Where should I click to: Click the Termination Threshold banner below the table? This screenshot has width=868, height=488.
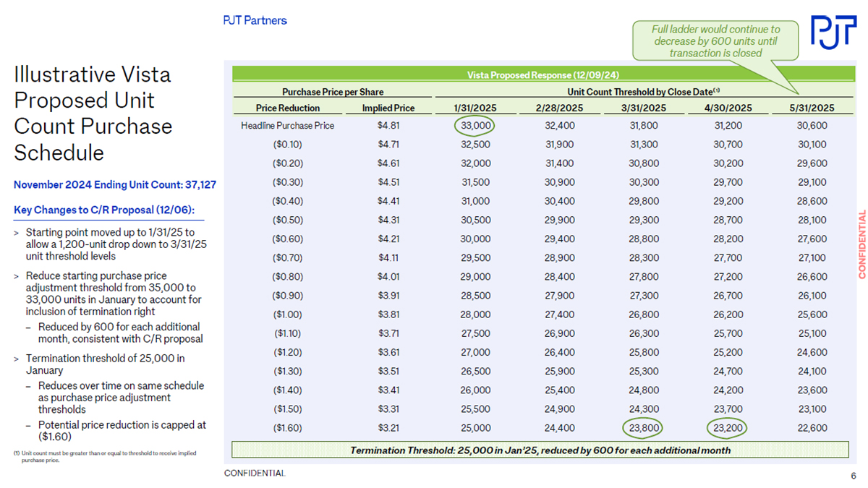click(x=540, y=450)
